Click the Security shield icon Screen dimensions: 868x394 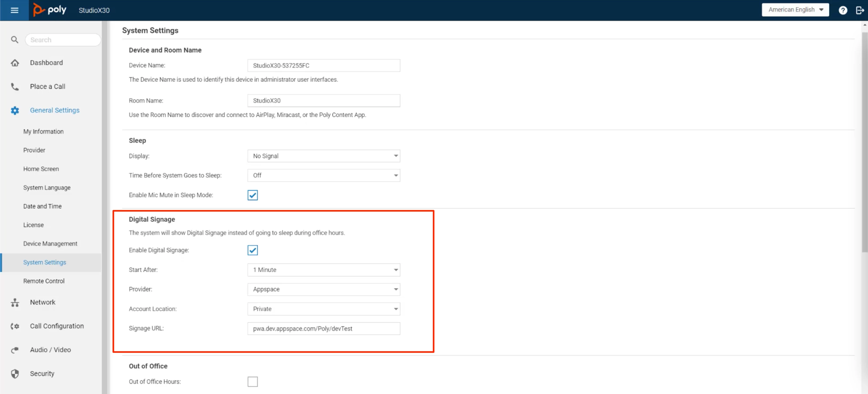point(15,374)
